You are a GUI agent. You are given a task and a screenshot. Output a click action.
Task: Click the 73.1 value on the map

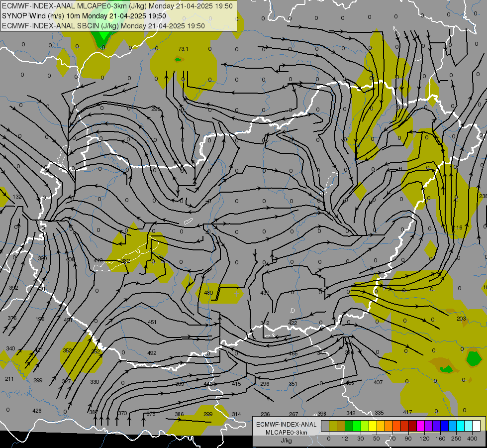[183, 49]
